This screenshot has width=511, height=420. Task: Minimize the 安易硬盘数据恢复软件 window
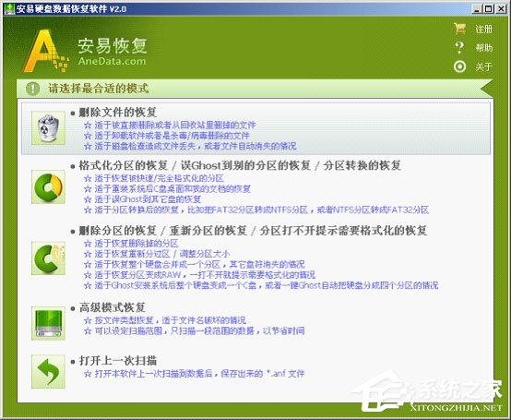click(x=478, y=9)
